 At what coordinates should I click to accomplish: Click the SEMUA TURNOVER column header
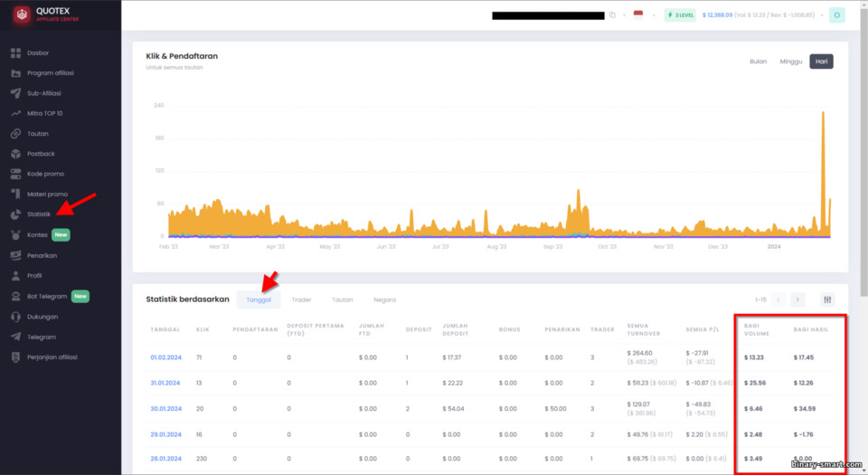click(x=643, y=329)
